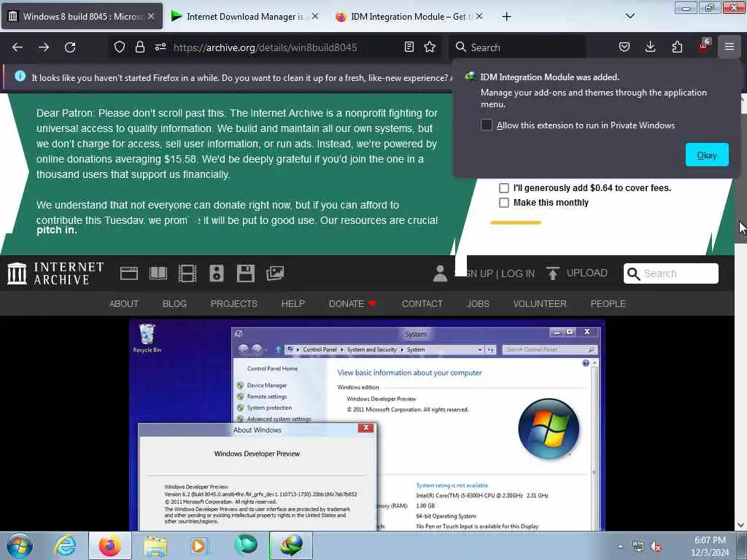Open the Firefox downloads panel

tap(650, 47)
